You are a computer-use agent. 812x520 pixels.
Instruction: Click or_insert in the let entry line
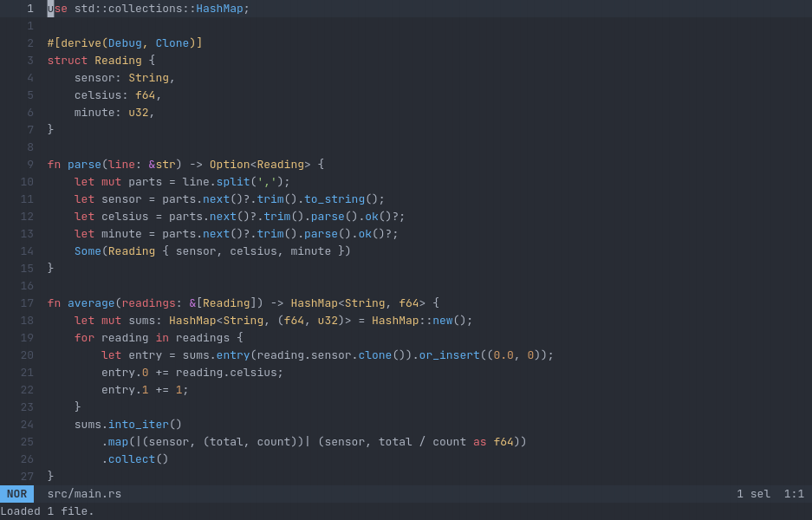450,355
